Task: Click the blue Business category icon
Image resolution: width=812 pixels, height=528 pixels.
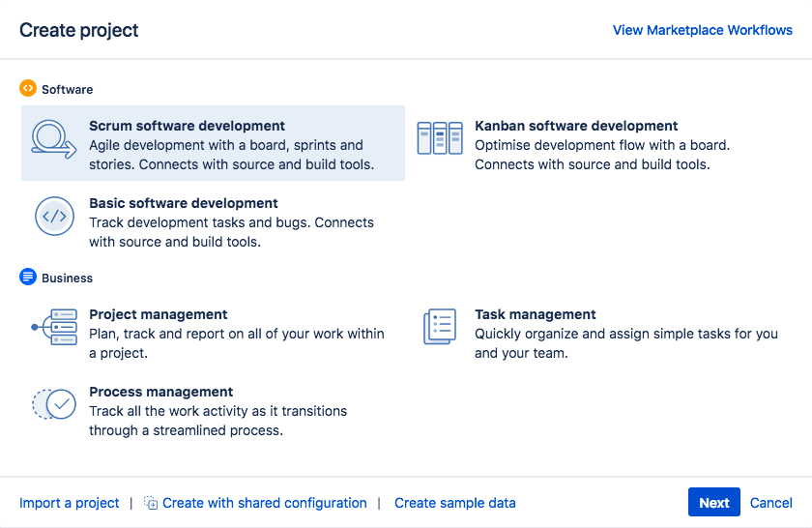Action: click(x=28, y=277)
